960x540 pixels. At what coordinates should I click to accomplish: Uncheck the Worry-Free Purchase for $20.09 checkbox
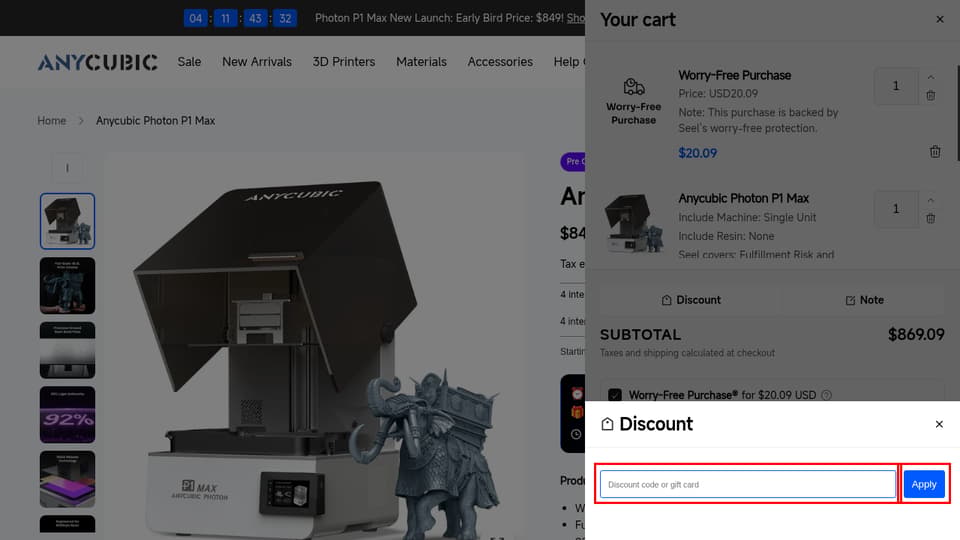[615, 395]
